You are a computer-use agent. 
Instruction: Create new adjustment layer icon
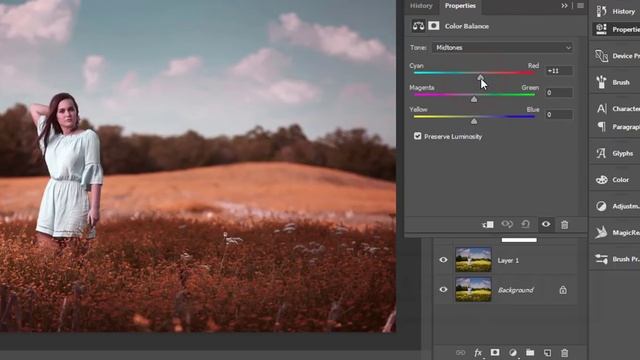click(513, 353)
